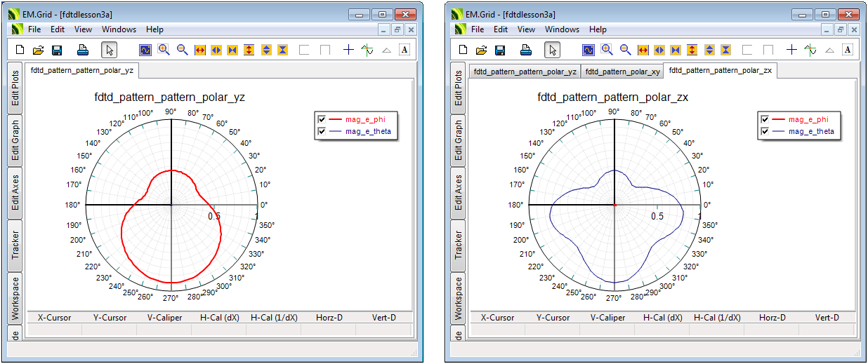Uncheck mag_e_theta in the yz plot legend
Screen dimensions: 868x364
pos(322,131)
